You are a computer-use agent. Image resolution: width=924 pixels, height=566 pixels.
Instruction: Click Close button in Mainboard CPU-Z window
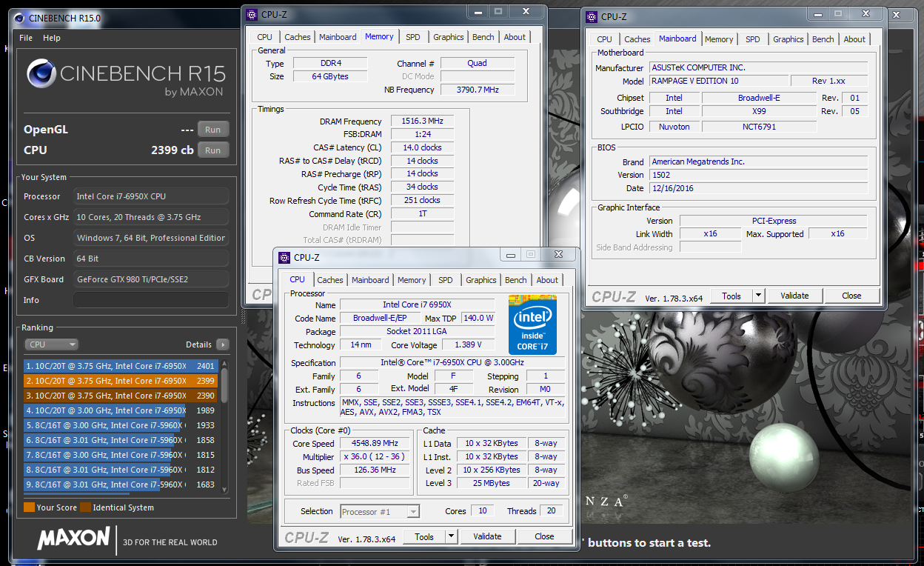851,296
